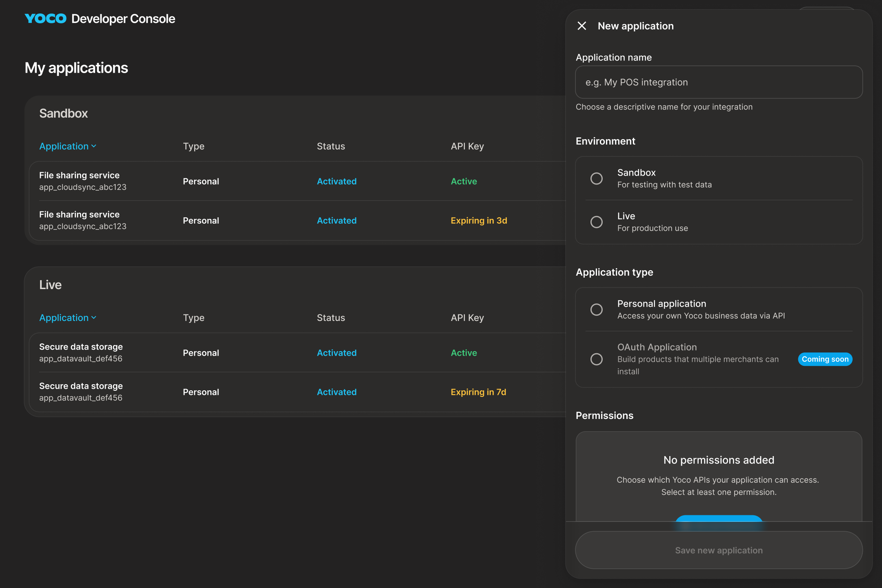Click the Coming soon badge
Screen dimensions: 882x588
(x=825, y=359)
